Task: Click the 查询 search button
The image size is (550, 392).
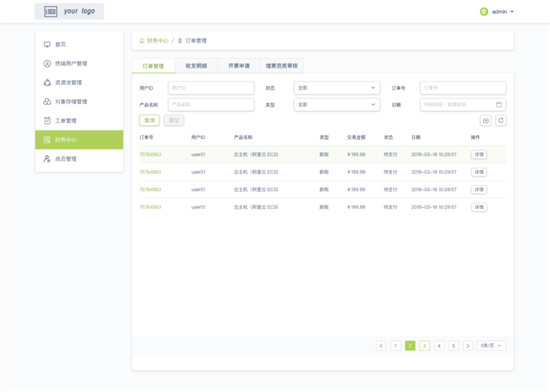Action: click(149, 121)
